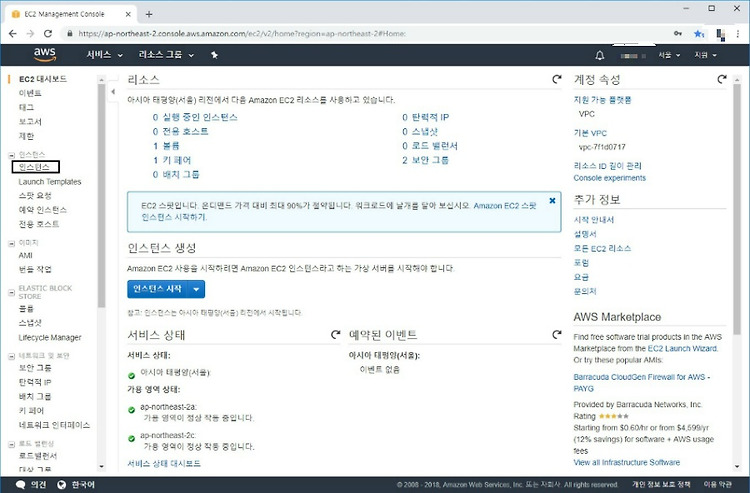Reload the page with browser refresh icon
Image resolution: width=750 pixels, height=493 pixels.
pyautogui.click(x=48, y=33)
